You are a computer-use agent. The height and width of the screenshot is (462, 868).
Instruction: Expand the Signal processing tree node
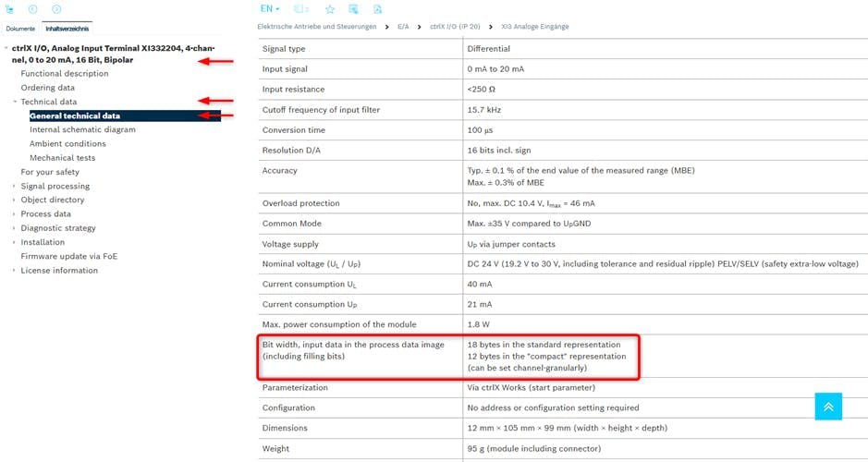pyautogui.click(x=14, y=186)
